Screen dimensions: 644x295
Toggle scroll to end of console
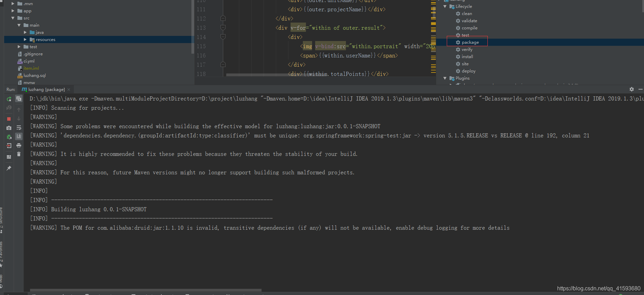[x=19, y=136]
